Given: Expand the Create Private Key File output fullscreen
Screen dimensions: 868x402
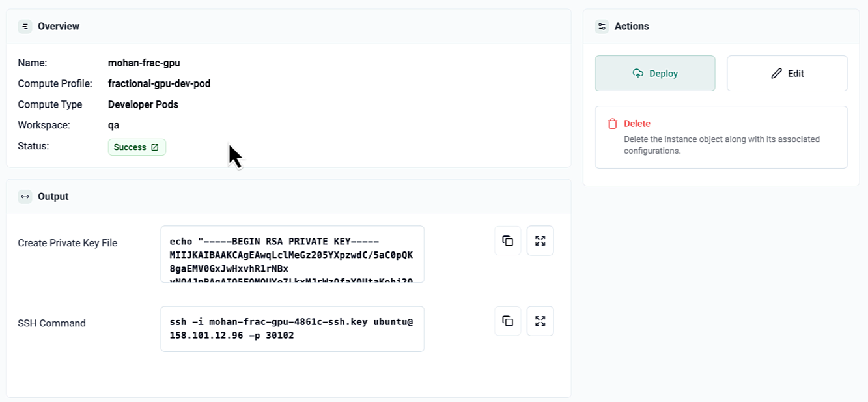Looking at the screenshot, I should [x=540, y=240].
